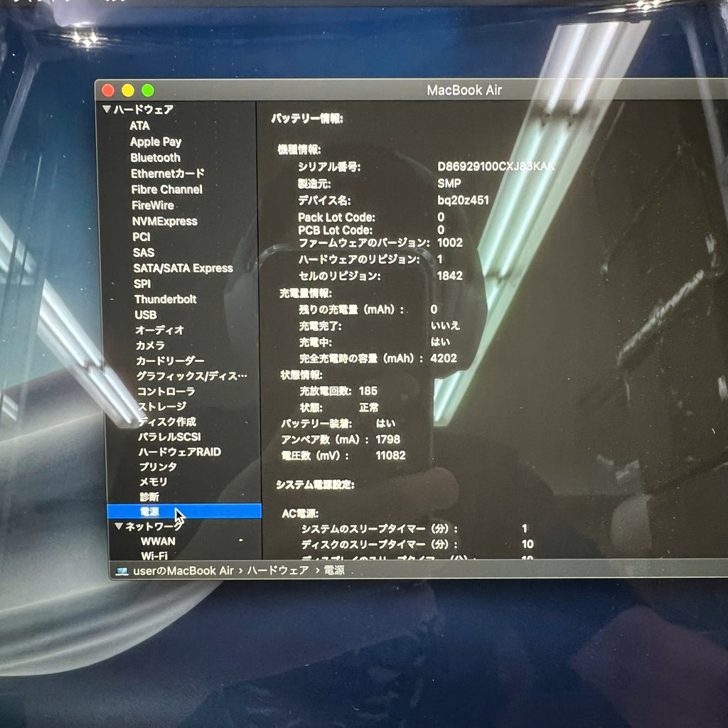Viewport: 728px width, 728px height.
Task: Click the amperage value 1798
Action: 387,439
